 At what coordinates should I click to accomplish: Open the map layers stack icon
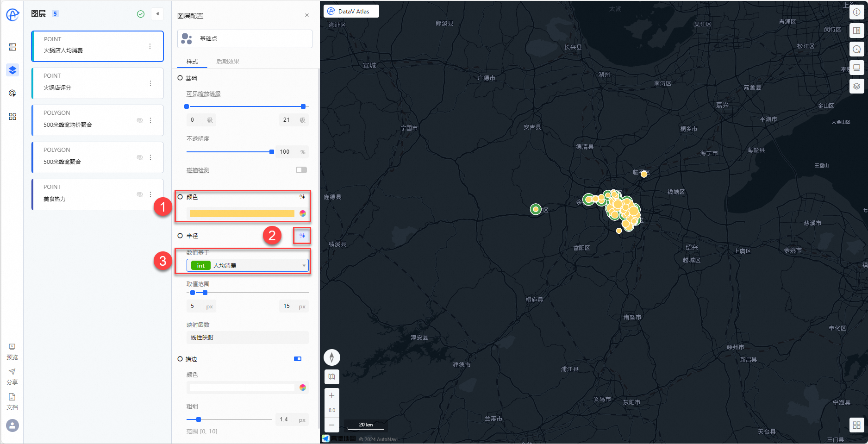tap(857, 86)
